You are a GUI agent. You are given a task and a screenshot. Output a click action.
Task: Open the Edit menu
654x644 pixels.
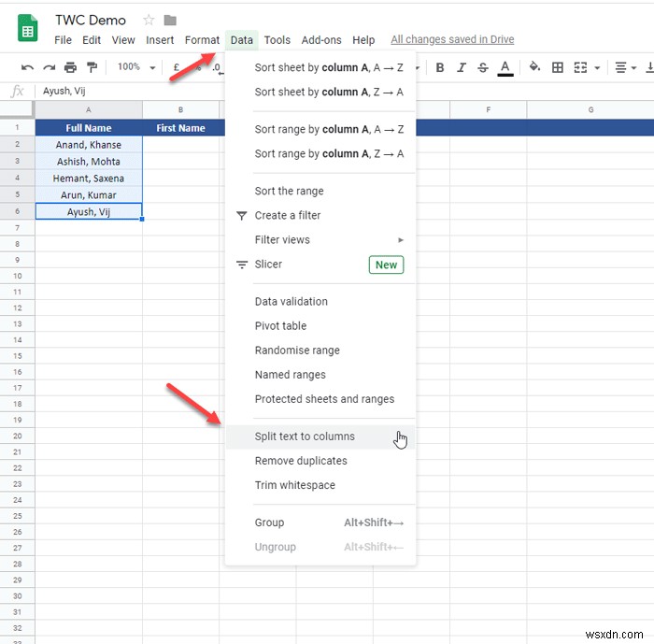92,40
